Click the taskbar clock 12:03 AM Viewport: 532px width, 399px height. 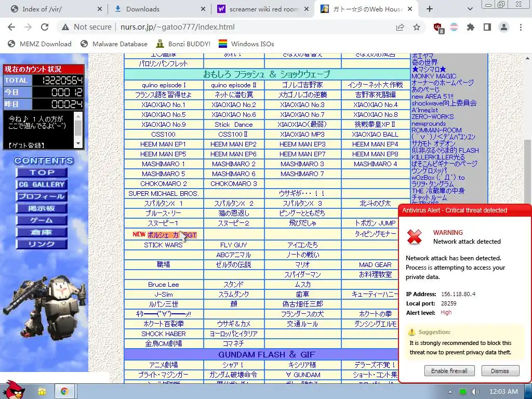(503, 392)
